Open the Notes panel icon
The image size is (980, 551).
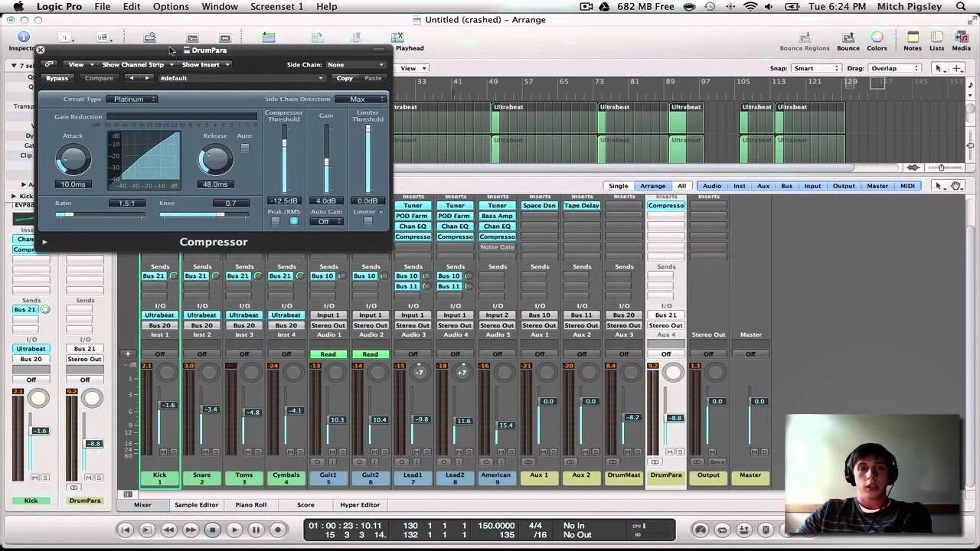click(913, 37)
